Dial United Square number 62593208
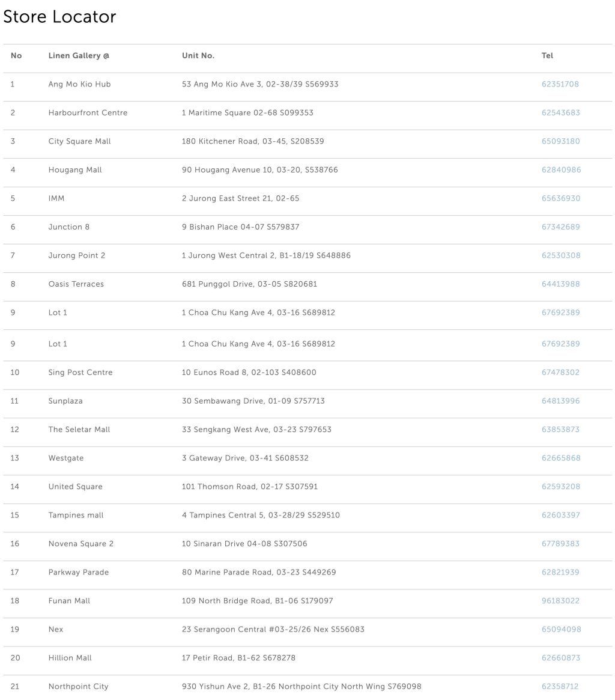The height and width of the screenshot is (700, 615). coord(560,487)
